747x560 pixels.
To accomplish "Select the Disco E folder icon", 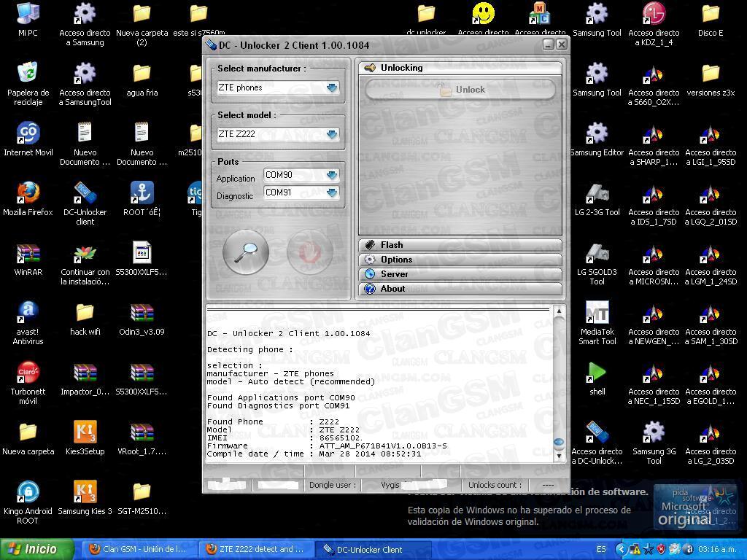I will [711, 20].
